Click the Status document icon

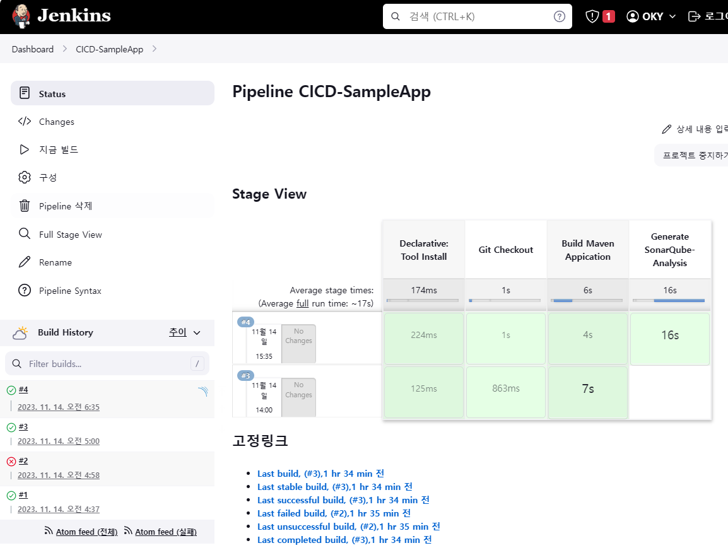pos(25,93)
